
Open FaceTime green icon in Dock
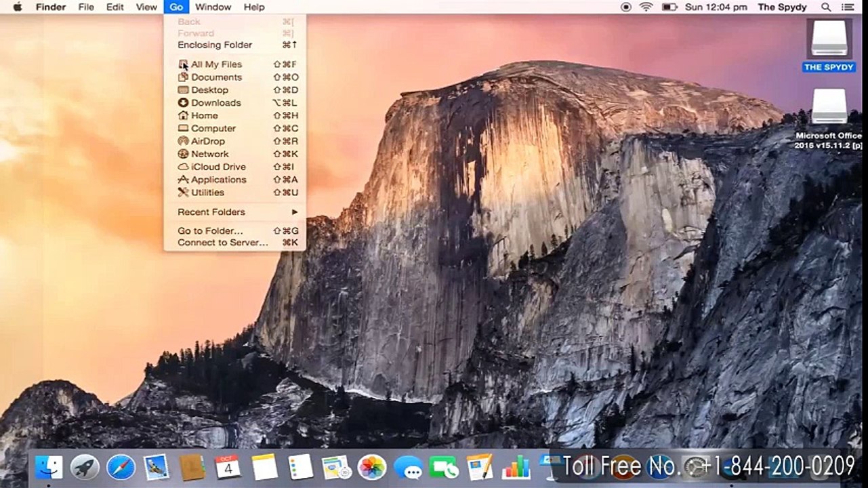click(x=444, y=467)
